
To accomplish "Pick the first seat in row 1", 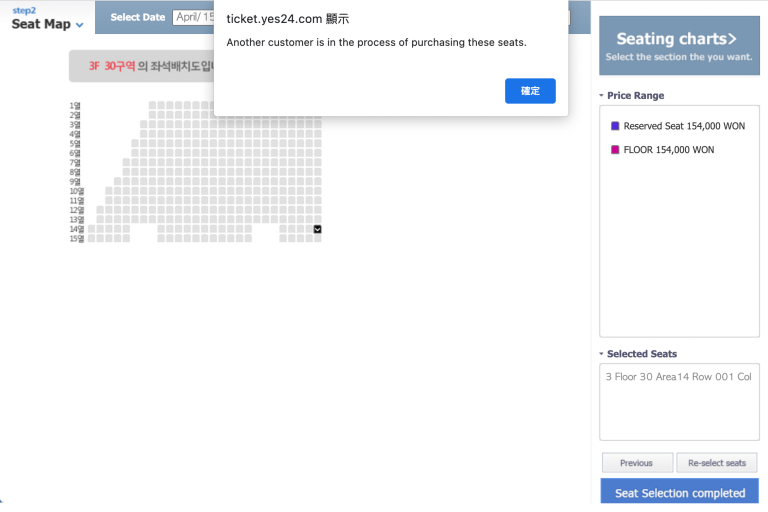I will point(153,105).
